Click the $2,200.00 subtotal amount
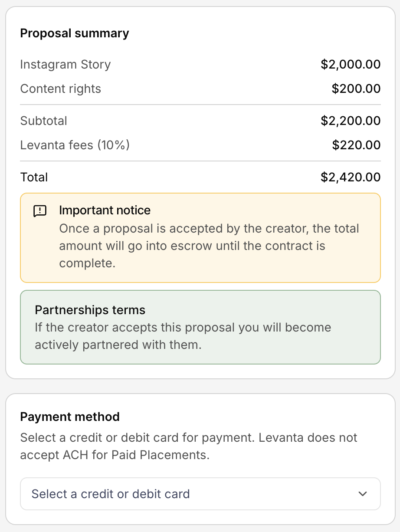The image size is (400, 532). click(351, 121)
